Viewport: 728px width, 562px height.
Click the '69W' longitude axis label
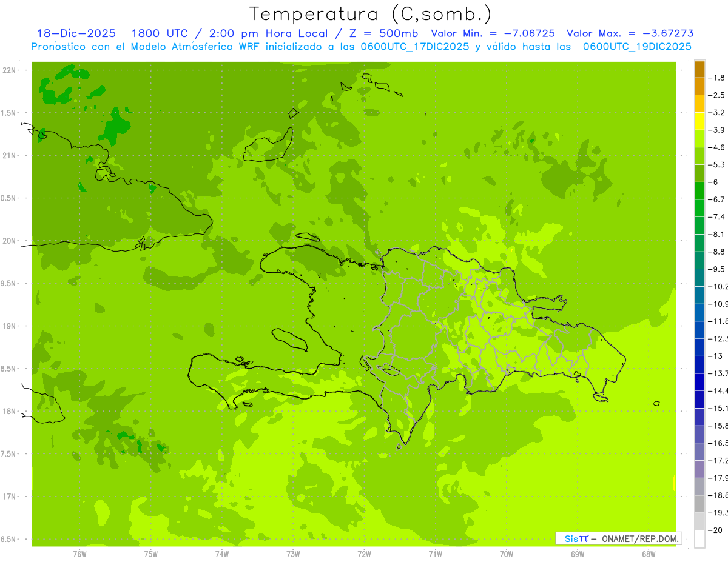[578, 554]
